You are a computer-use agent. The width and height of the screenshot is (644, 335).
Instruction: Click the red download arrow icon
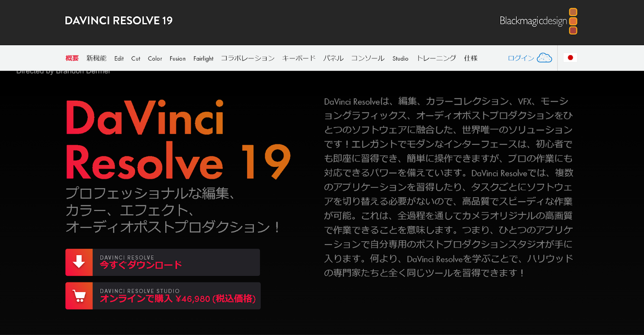pos(79,262)
